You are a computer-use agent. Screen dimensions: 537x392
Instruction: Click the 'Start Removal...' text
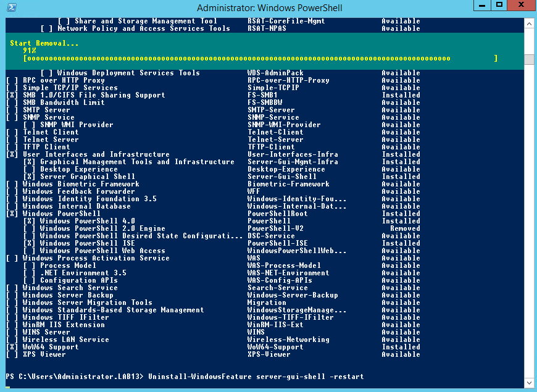coord(44,43)
